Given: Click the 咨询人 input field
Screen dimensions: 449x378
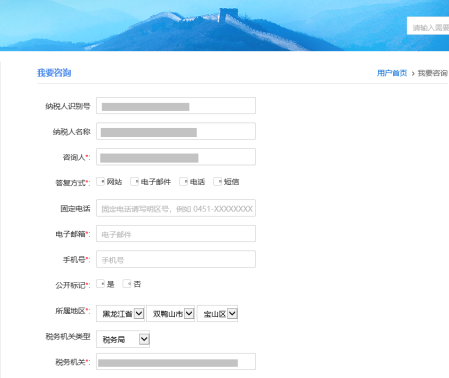Looking at the screenshot, I should pyautogui.click(x=176, y=157).
